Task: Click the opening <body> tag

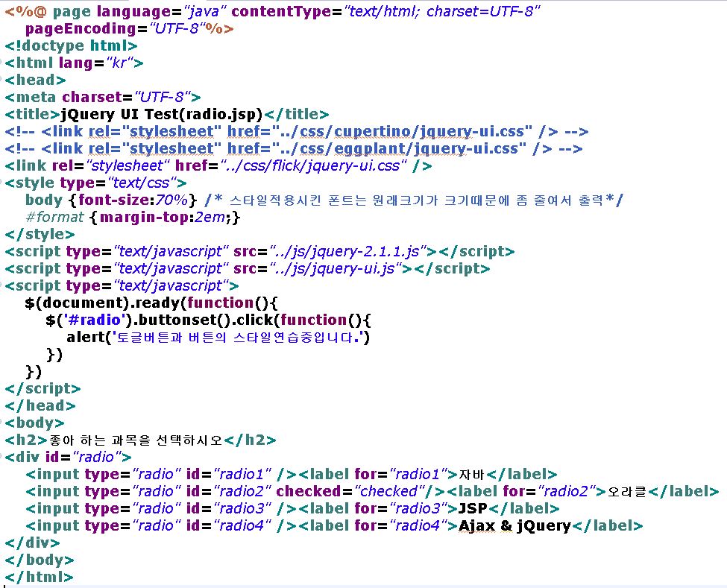Action: (34, 423)
